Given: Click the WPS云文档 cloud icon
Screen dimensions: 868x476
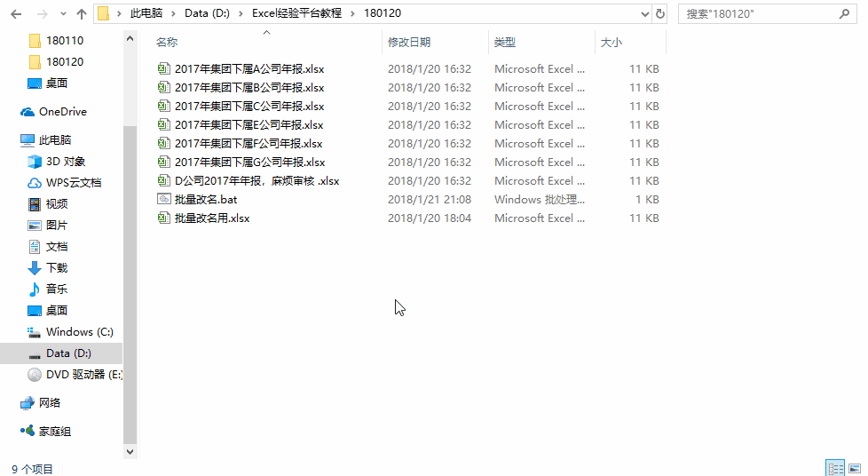Looking at the screenshot, I should click(x=35, y=183).
